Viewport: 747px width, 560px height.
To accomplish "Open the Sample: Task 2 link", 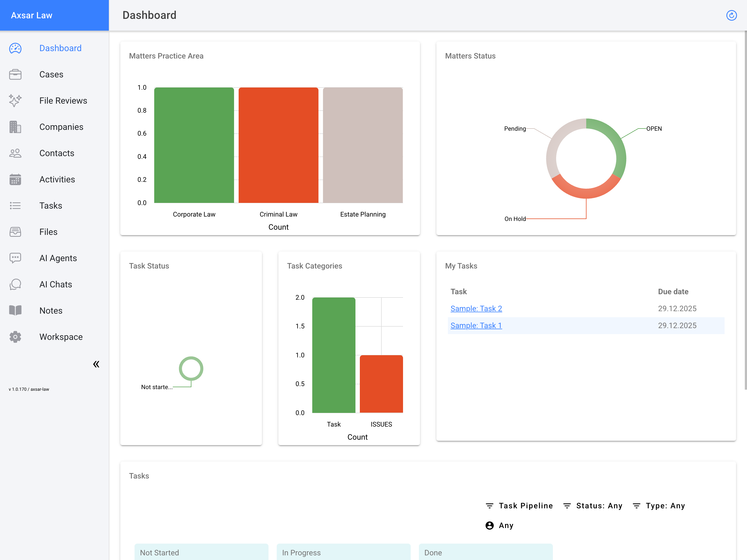I will [476, 308].
